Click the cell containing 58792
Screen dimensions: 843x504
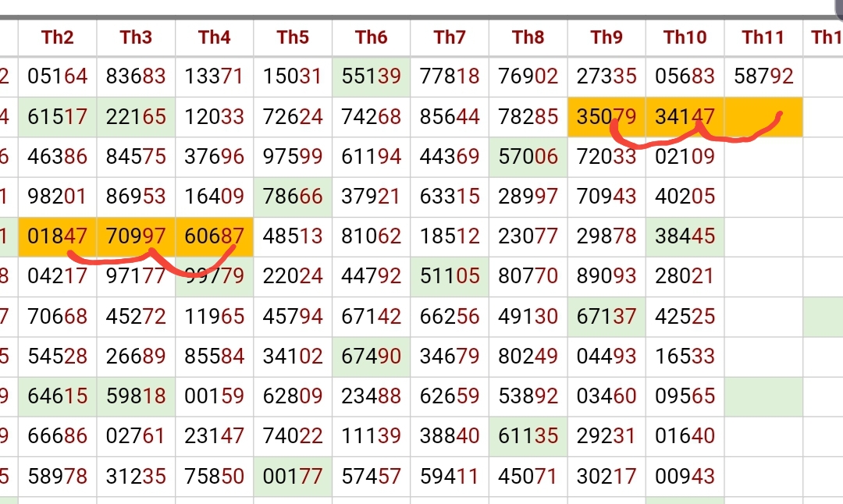point(763,76)
